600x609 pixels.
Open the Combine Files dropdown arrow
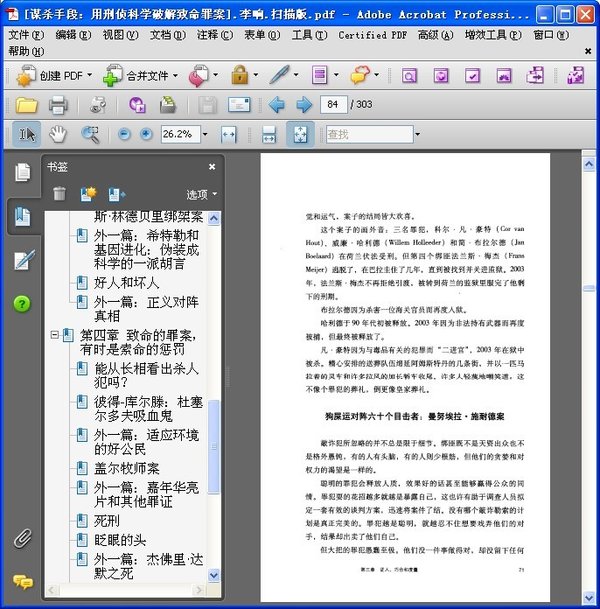pos(175,75)
